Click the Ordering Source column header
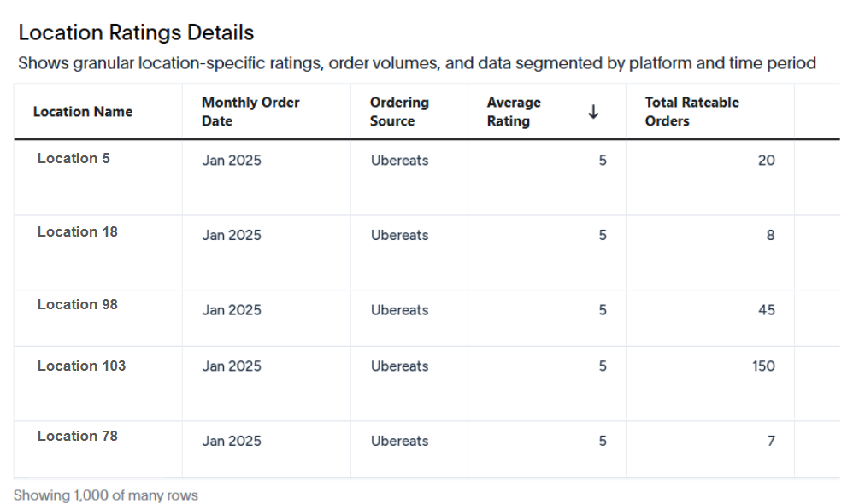865x504 pixels. [x=399, y=112]
